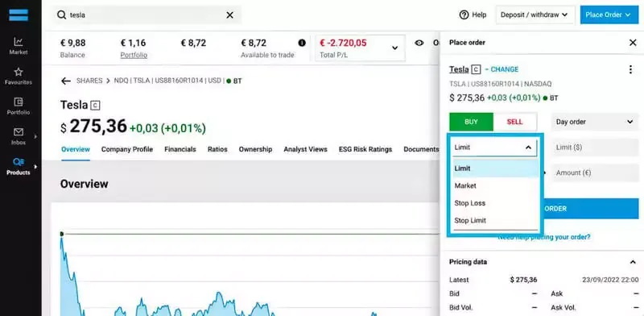Collapse the Pricing data section
The height and width of the screenshot is (316, 644).
point(633,262)
